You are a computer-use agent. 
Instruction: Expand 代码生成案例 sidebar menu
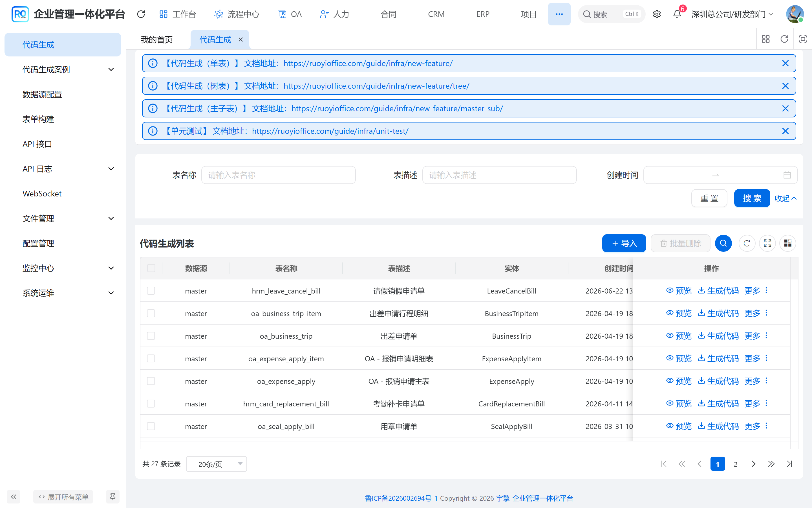(x=63, y=69)
